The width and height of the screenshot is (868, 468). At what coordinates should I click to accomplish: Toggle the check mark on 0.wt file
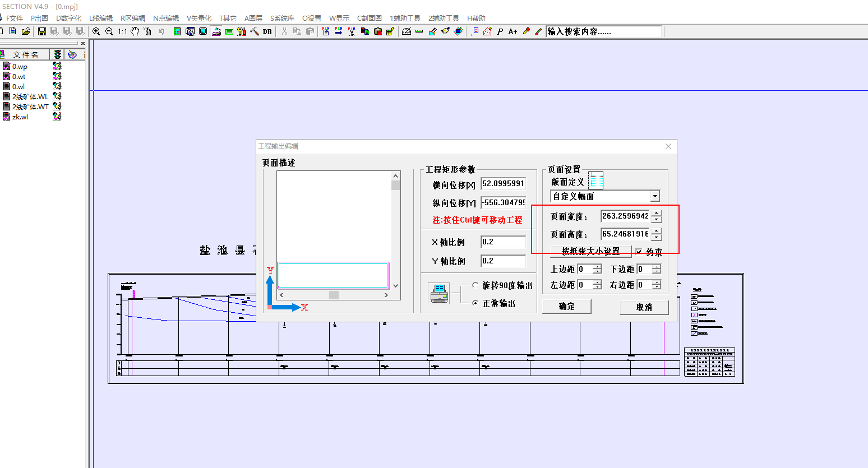click(x=7, y=76)
